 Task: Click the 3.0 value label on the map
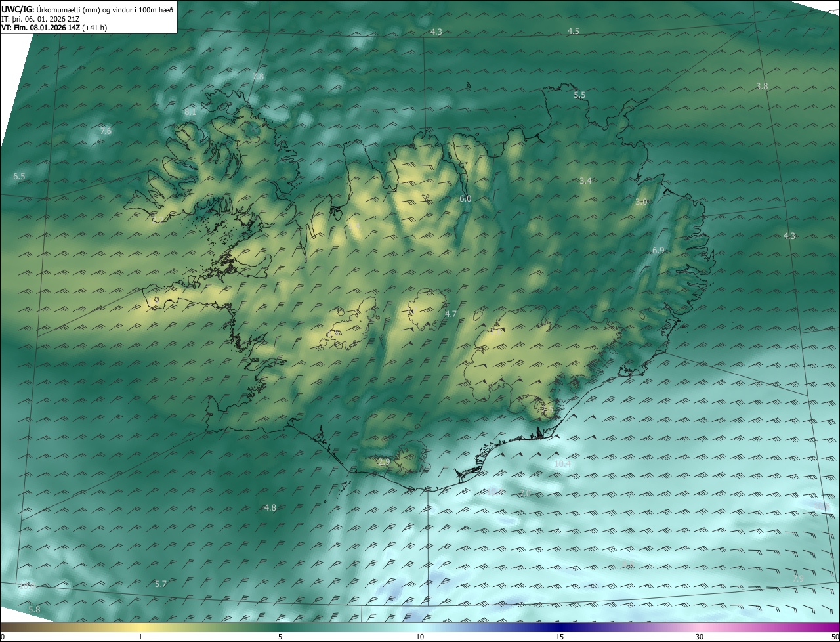pos(641,202)
